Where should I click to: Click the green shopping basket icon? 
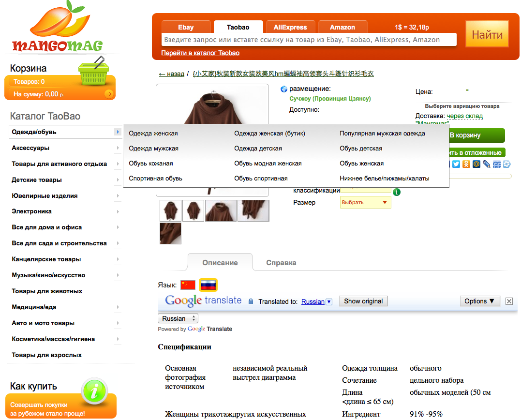[x=94, y=71]
